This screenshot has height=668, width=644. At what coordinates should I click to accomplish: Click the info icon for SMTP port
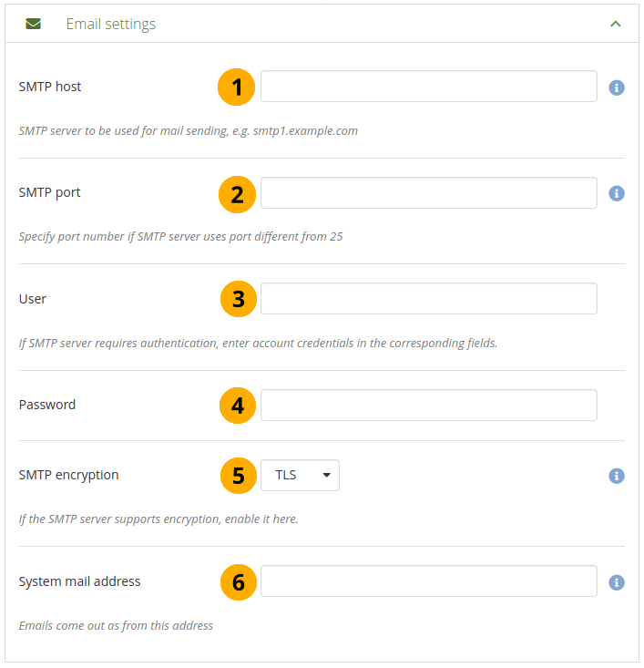(x=617, y=193)
